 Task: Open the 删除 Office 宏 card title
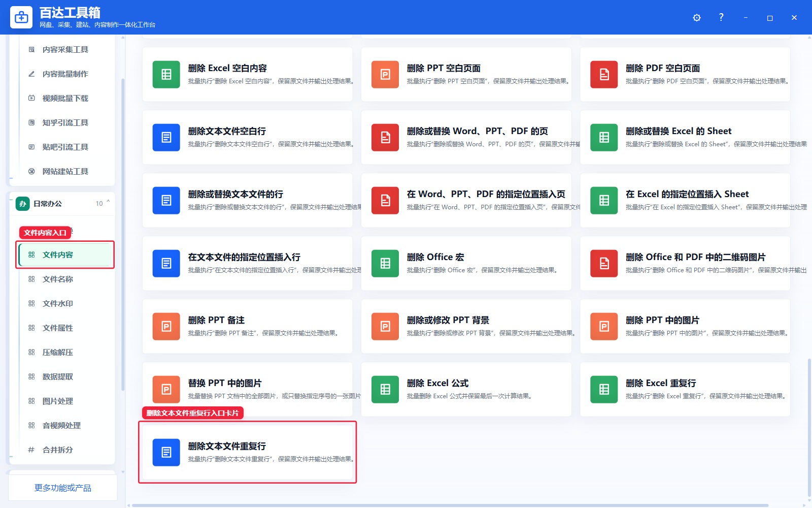(435, 257)
